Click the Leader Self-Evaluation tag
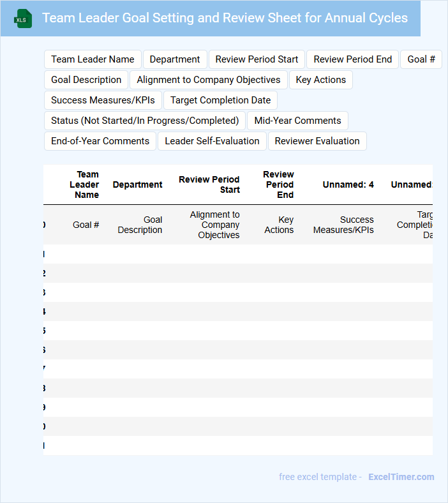The image size is (448, 503). (x=212, y=141)
